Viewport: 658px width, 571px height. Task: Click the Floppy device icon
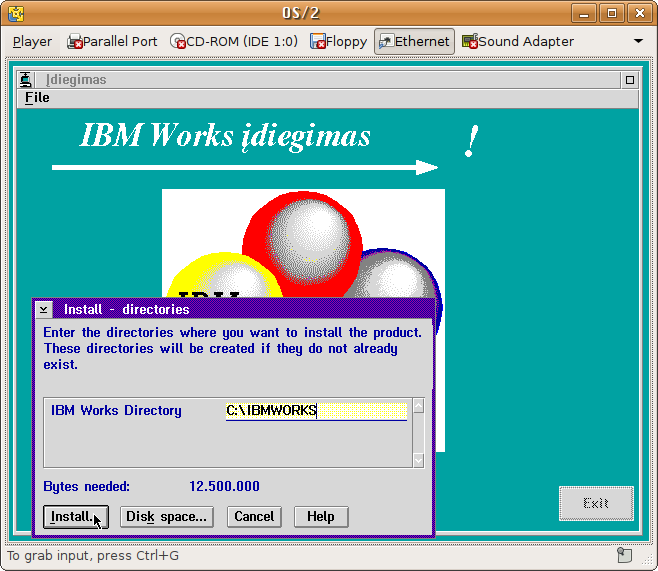coord(318,42)
